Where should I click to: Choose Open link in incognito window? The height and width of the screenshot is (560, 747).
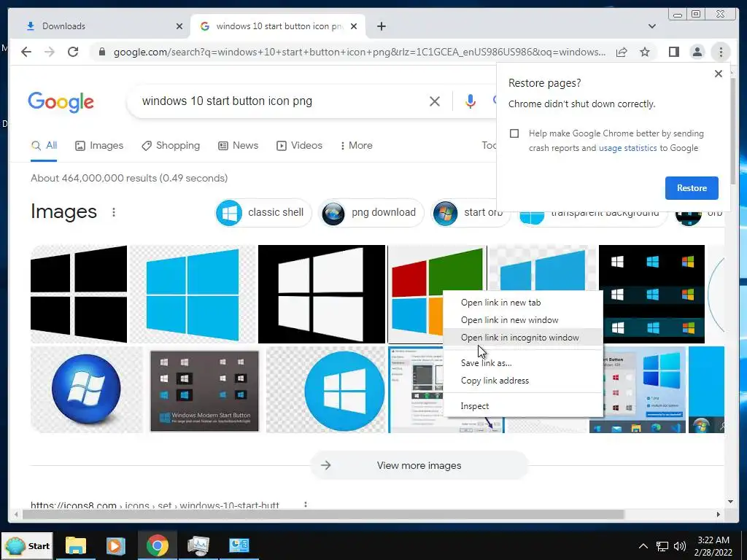(522, 338)
